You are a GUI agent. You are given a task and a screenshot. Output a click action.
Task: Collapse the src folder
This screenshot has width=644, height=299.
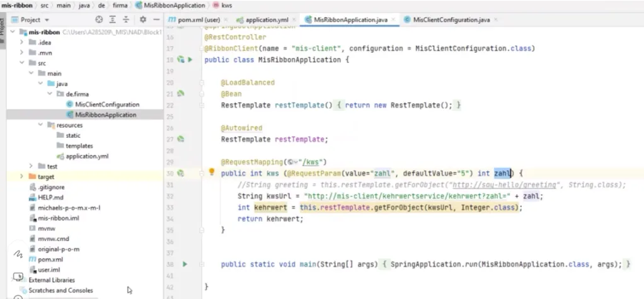(x=22, y=63)
